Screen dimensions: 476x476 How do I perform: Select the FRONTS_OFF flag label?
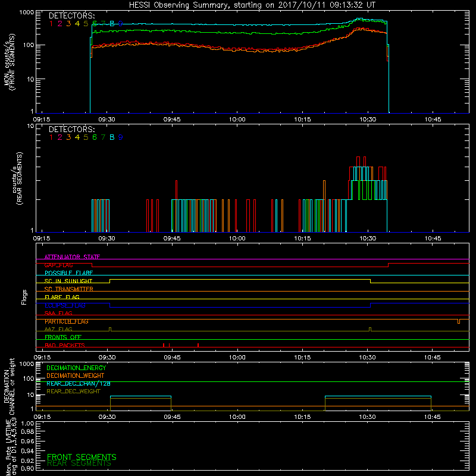[63, 337]
